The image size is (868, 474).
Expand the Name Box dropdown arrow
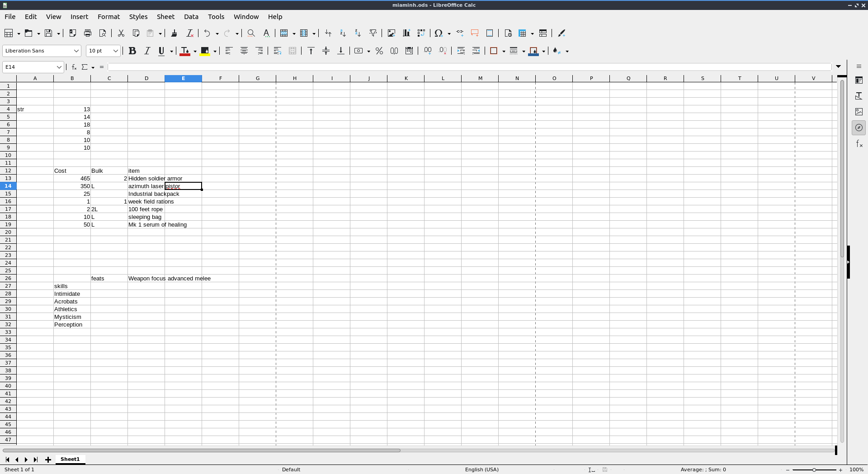59,67
